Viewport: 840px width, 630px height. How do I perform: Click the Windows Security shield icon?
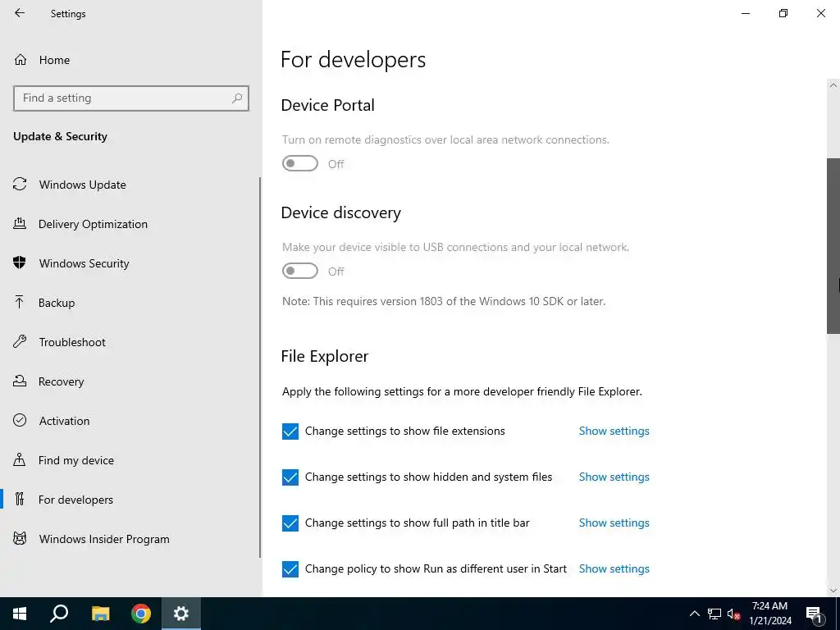pos(20,262)
